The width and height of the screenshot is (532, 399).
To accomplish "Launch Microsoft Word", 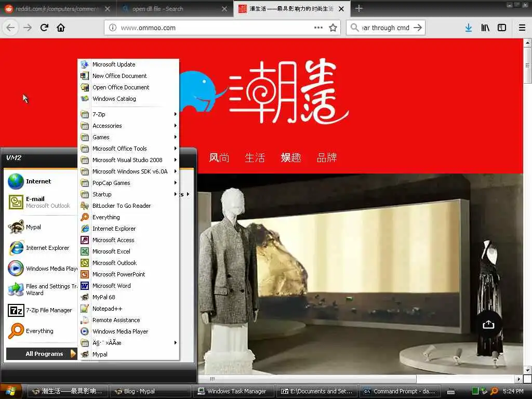I will click(x=128, y=286).
